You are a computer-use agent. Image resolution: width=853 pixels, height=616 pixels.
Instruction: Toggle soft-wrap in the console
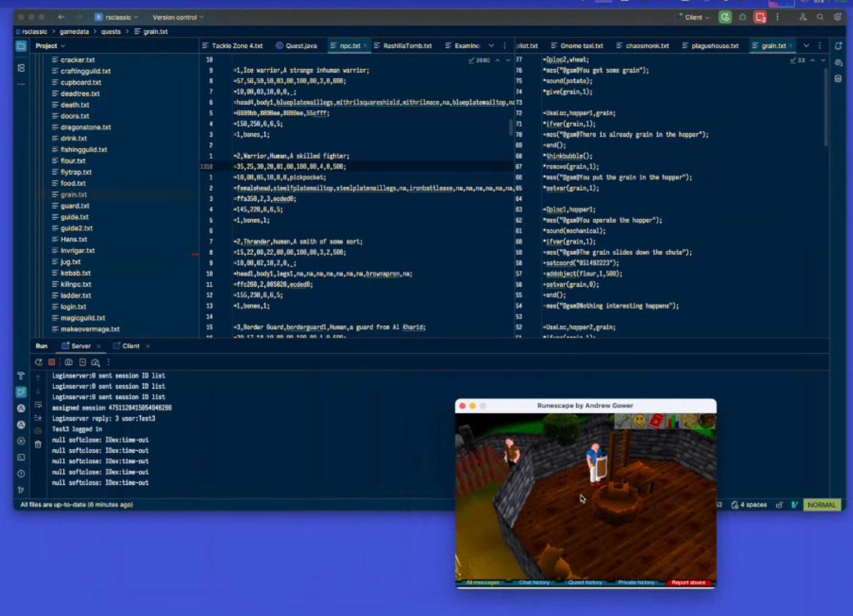[38, 404]
